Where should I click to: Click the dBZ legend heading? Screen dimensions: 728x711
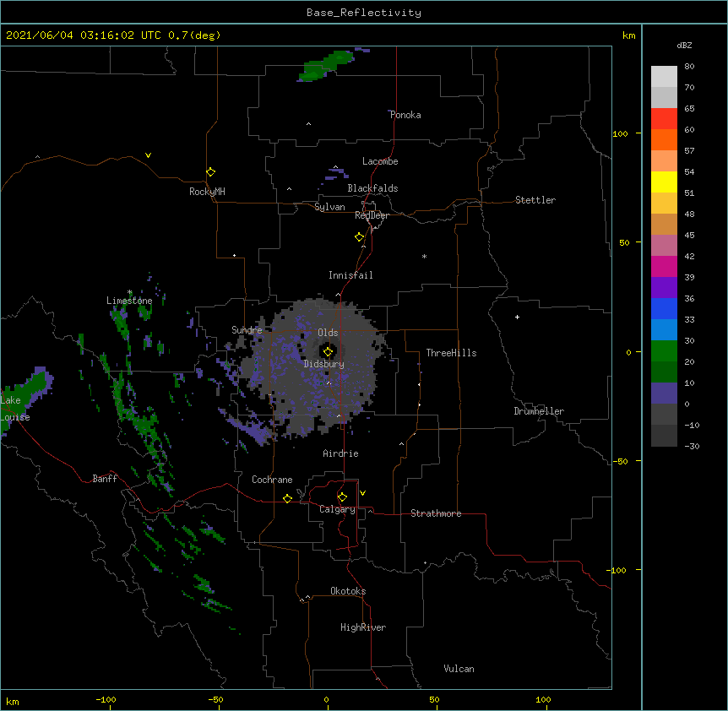[684, 45]
